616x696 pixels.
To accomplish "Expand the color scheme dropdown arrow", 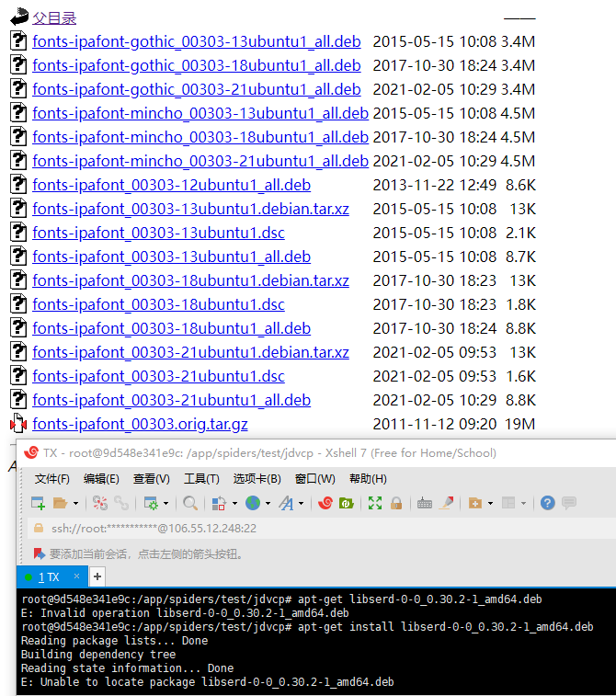I will [x=234, y=503].
